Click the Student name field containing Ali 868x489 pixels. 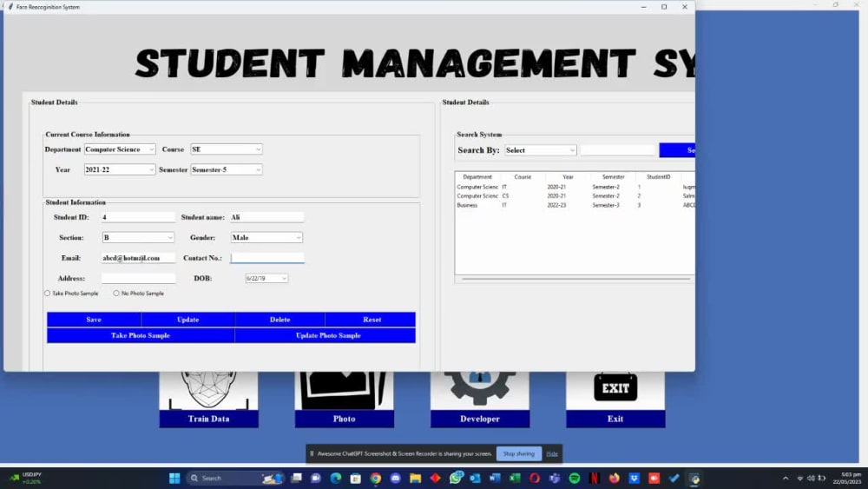point(266,217)
